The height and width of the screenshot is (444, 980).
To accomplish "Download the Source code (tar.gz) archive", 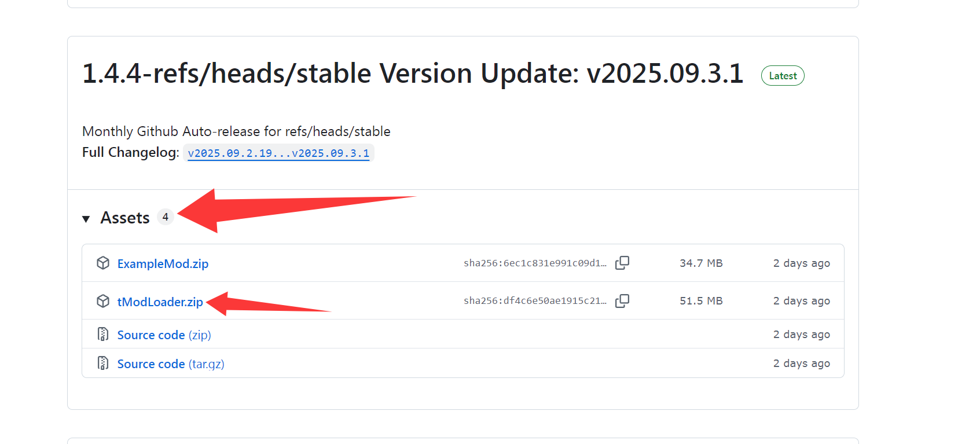I will pos(171,364).
